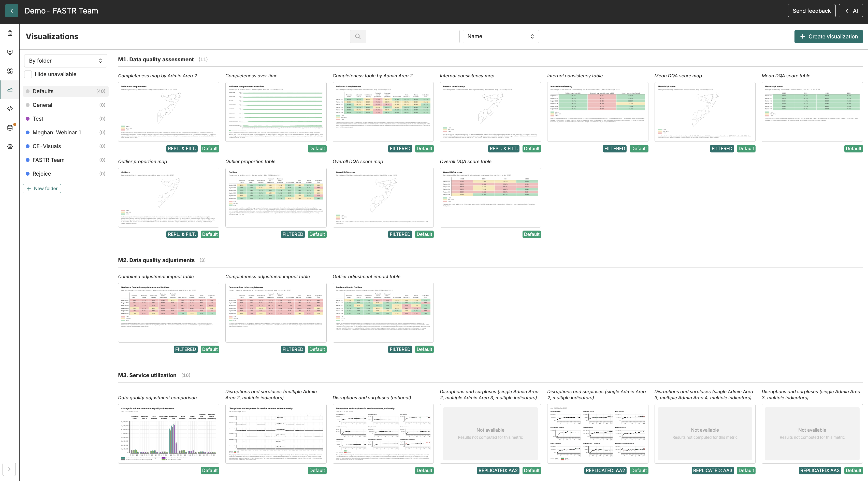This screenshot has height=481, width=868.
Task: Click Send feedback button
Action: click(x=812, y=11)
